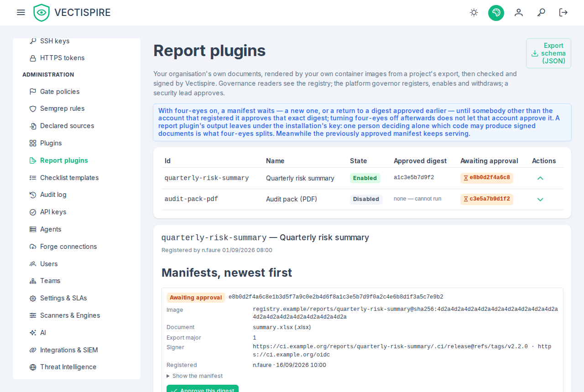Go to Users
584x392 pixels.
point(49,264)
